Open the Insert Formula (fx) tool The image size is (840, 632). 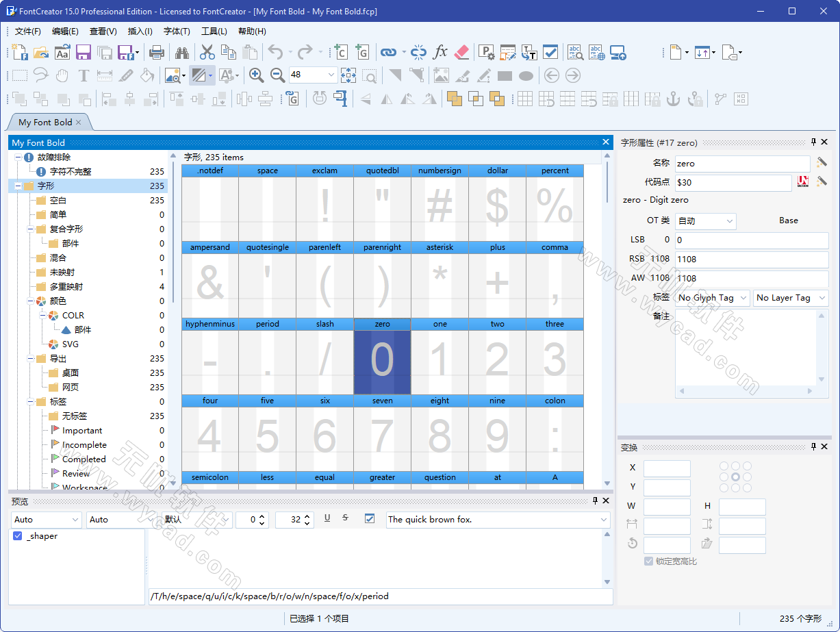441,52
